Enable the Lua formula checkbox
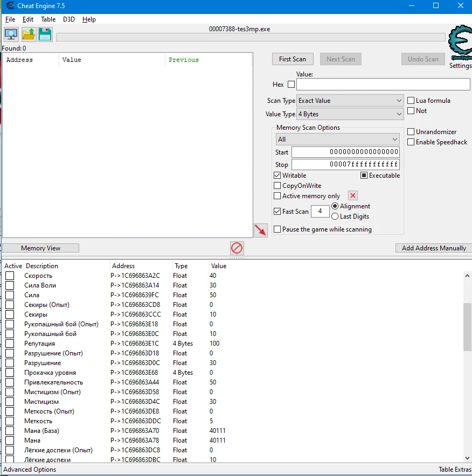Viewport: 472px width, 476px height. [x=411, y=101]
